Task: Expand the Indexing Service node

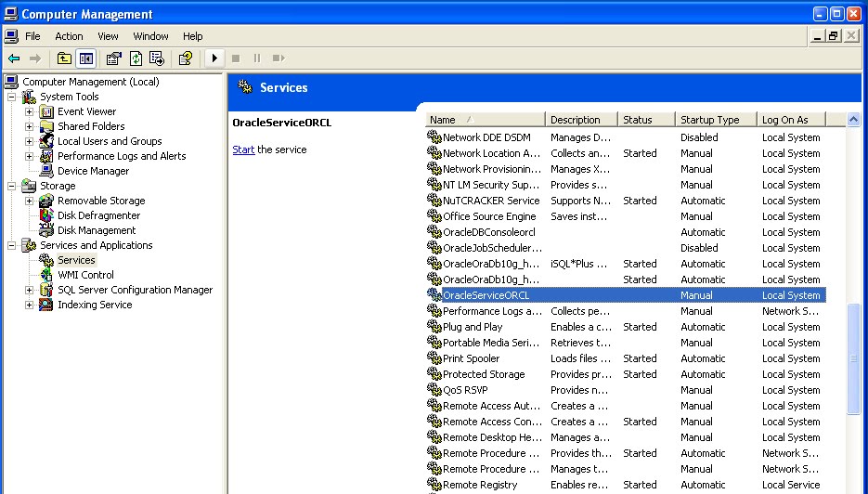Action: pos(30,305)
